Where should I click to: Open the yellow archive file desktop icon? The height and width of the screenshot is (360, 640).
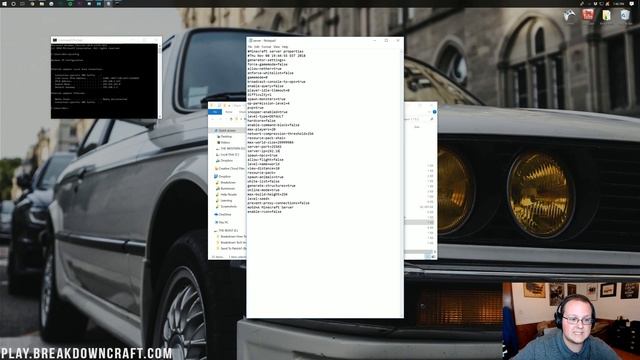[x=607, y=16]
